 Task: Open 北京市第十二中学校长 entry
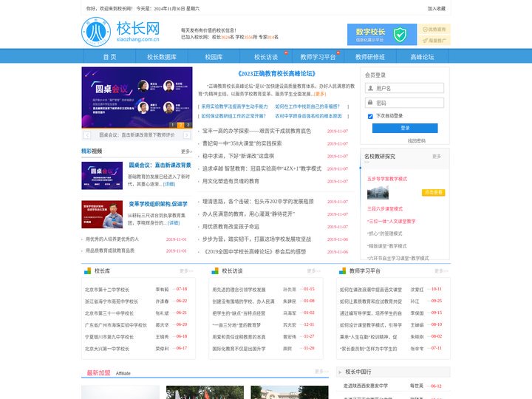click(x=107, y=290)
